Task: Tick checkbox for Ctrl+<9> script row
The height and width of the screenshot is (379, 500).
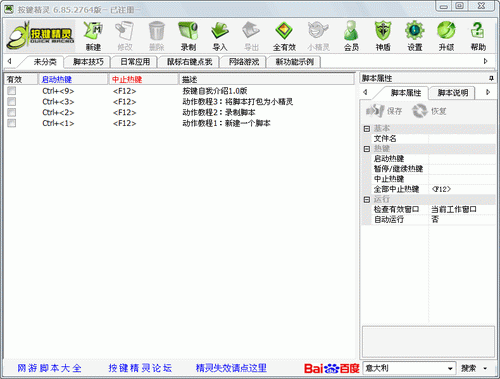Action: coord(12,91)
